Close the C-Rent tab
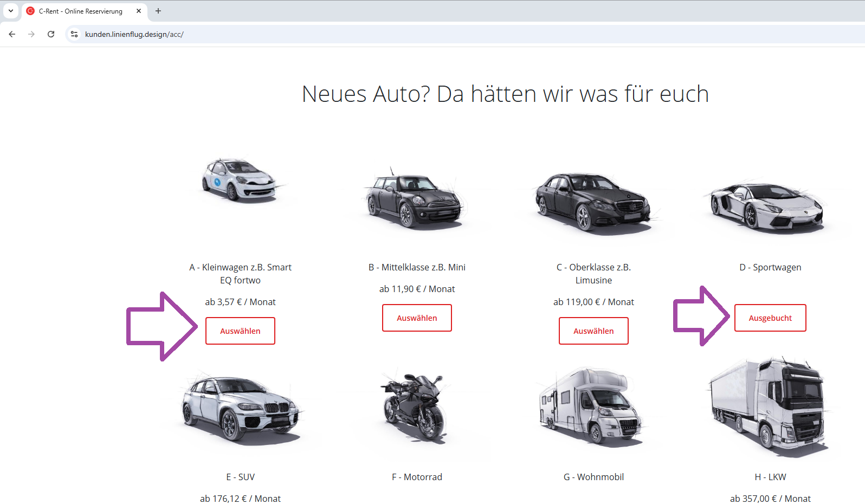The height and width of the screenshot is (504, 865). click(x=139, y=11)
